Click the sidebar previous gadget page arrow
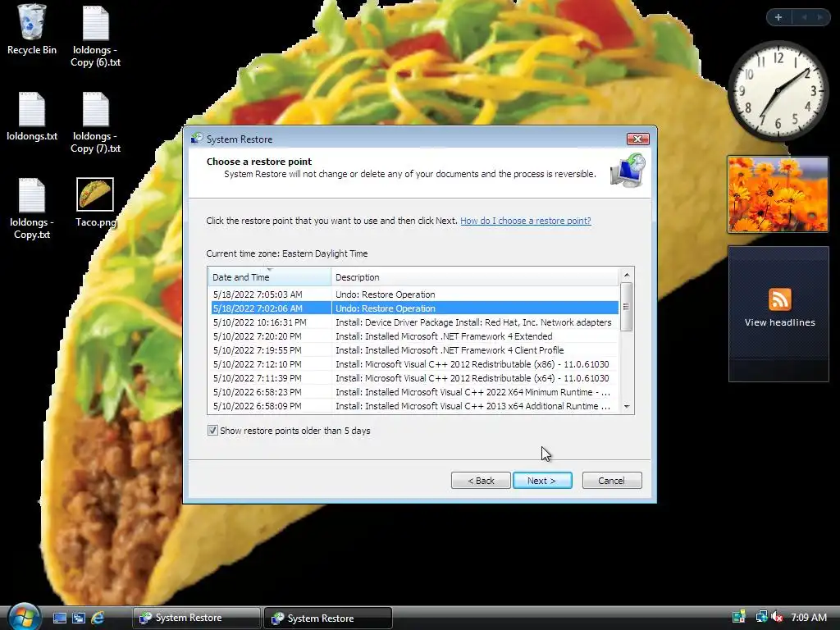The height and width of the screenshot is (630, 840). [804, 17]
